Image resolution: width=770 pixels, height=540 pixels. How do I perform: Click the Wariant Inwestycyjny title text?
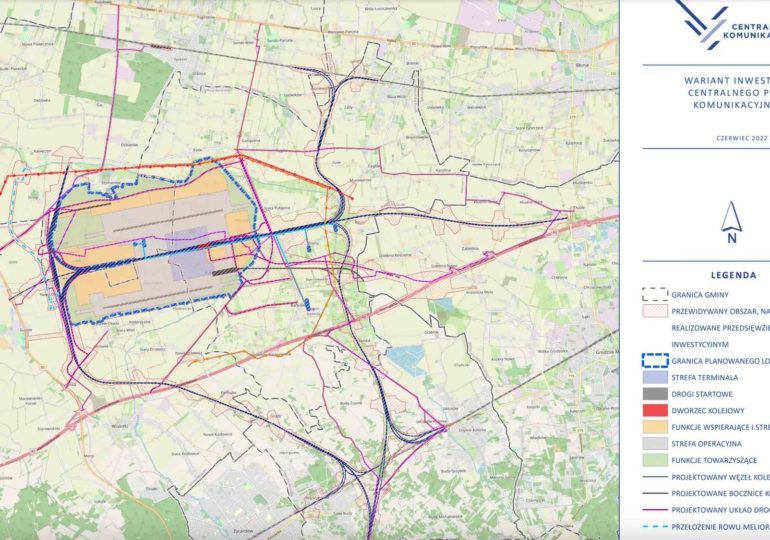point(726,76)
